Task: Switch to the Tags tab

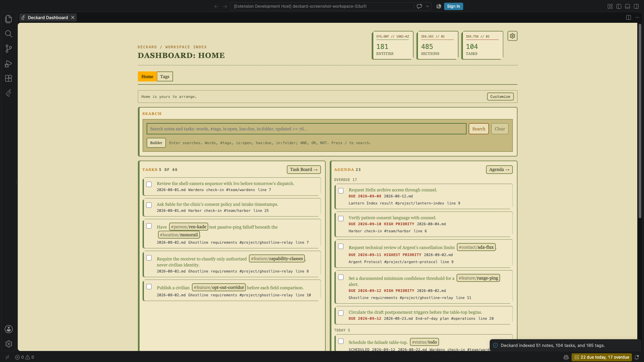Action: click(x=165, y=76)
